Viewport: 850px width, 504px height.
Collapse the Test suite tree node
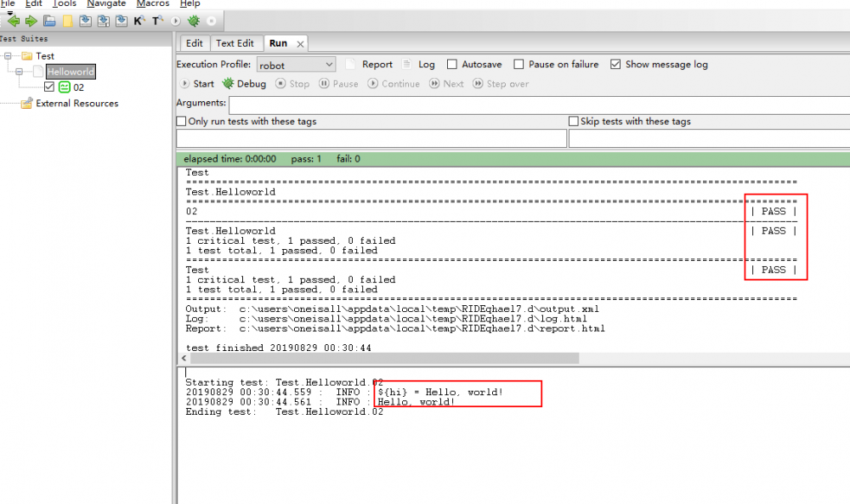click(x=8, y=56)
